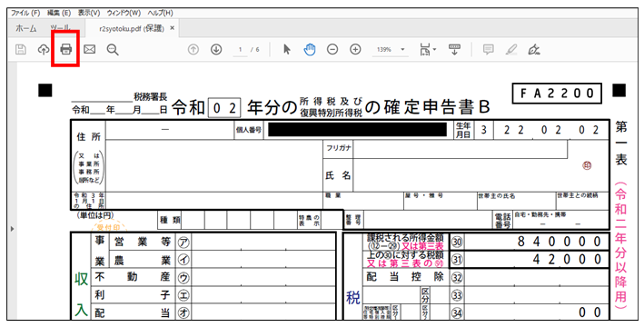Open the 139% zoom level dropdown
The image size is (644, 327).
[x=391, y=50]
